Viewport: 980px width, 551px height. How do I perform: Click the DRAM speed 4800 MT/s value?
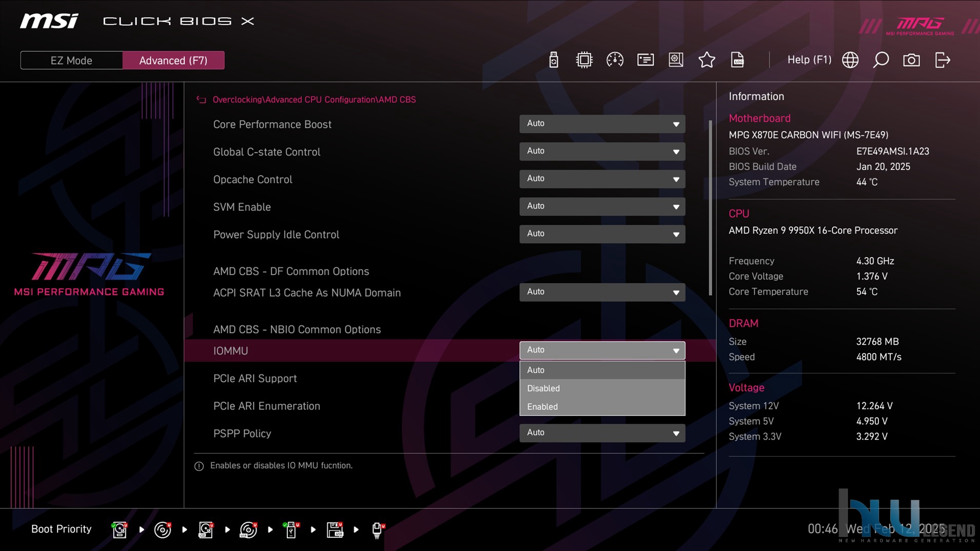pyautogui.click(x=878, y=357)
